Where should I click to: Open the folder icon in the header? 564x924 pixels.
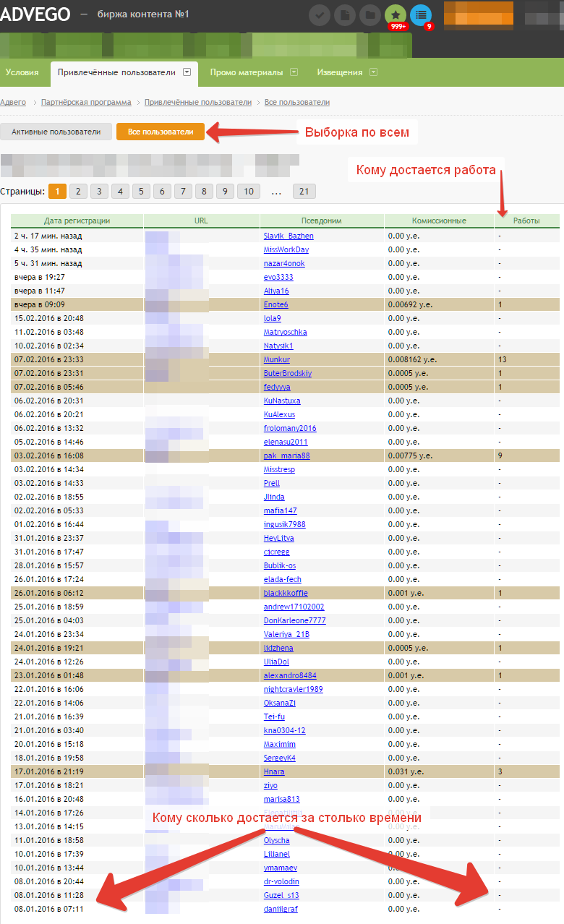point(369,14)
